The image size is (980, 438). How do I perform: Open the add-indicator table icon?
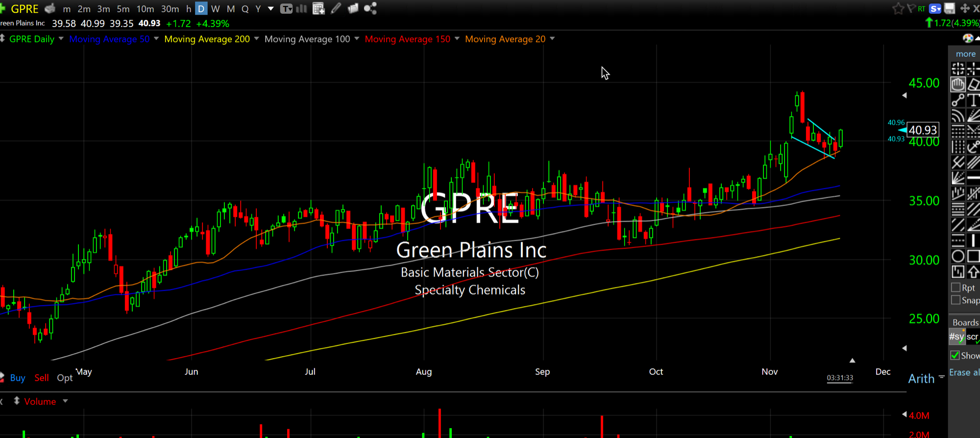pyautogui.click(x=318, y=8)
